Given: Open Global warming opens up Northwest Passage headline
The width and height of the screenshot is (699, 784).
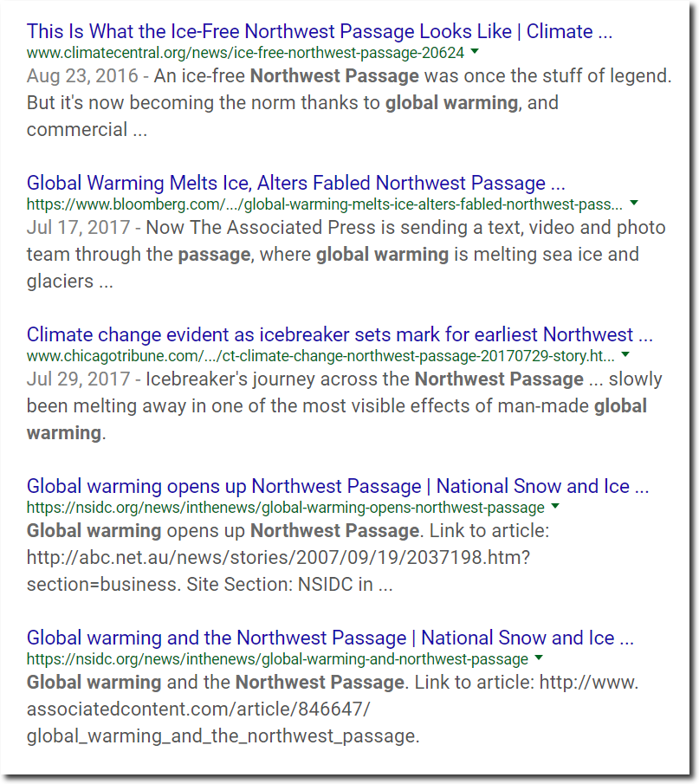Looking at the screenshot, I should point(338,486).
